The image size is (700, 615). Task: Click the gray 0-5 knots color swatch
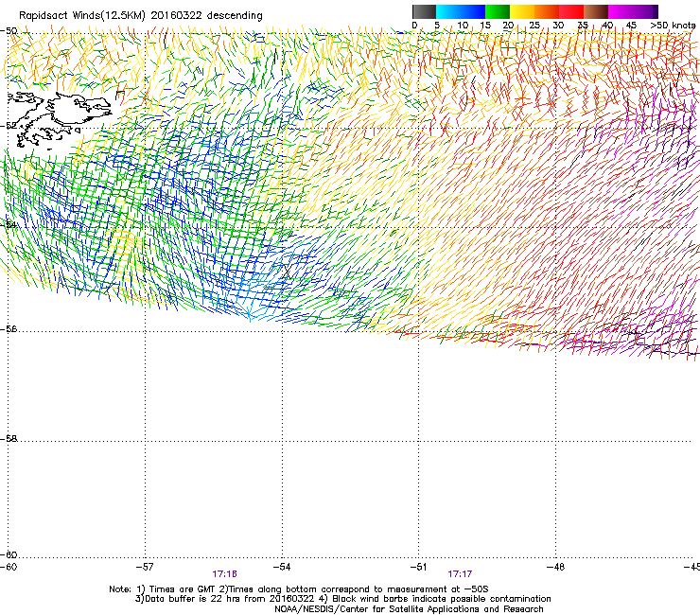(x=424, y=11)
